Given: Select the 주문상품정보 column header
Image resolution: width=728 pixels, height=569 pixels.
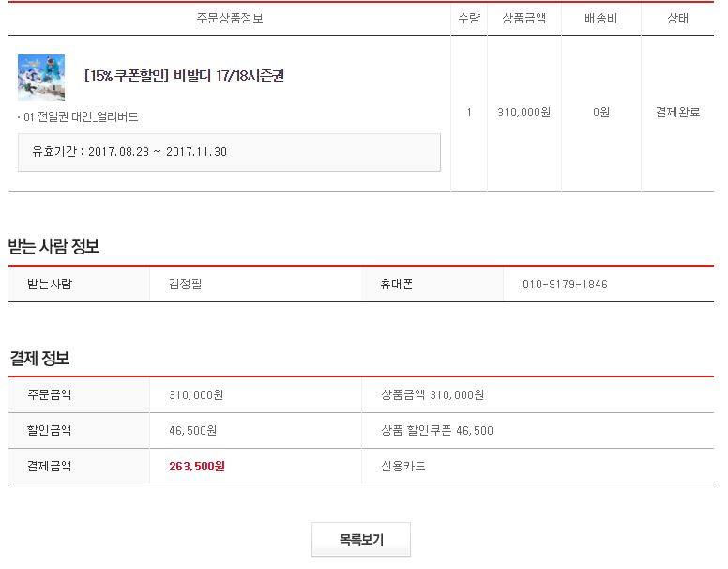Looking at the screenshot, I should pyautogui.click(x=230, y=18).
